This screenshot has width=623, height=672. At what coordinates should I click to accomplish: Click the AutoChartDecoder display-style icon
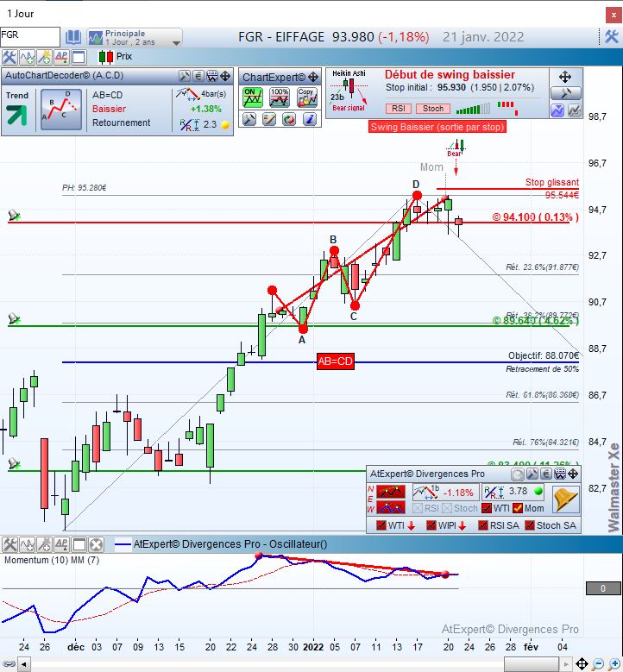point(212,76)
